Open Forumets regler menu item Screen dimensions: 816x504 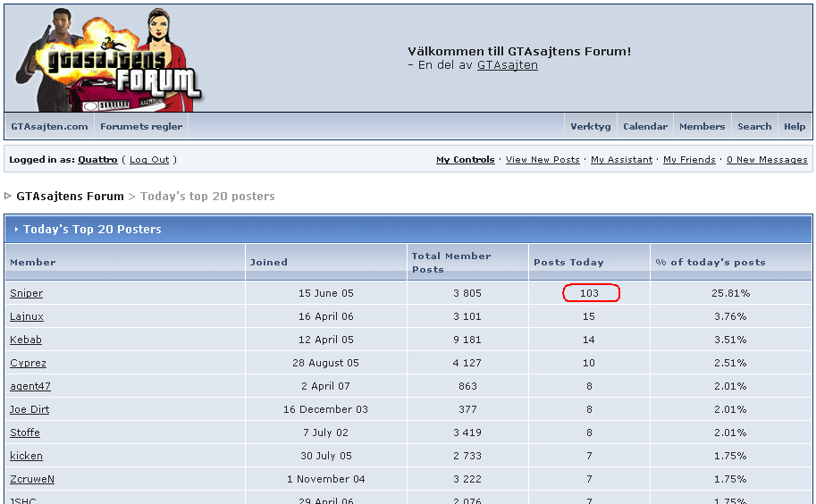tap(141, 126)
